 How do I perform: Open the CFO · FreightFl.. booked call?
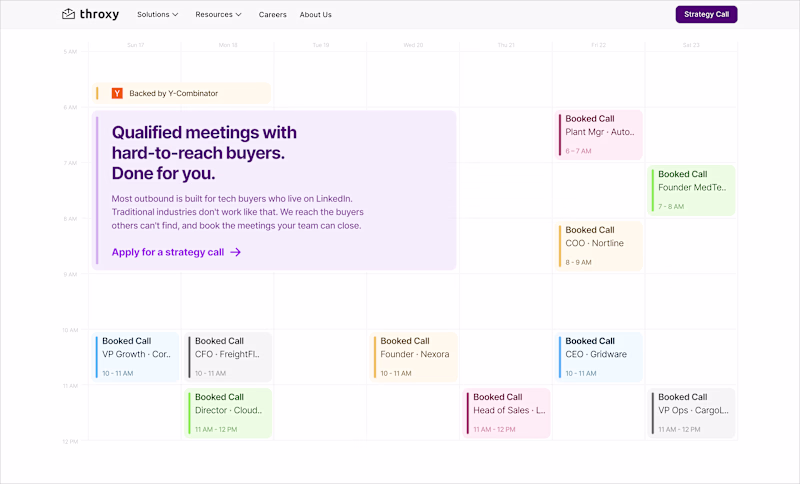(228, 357)
